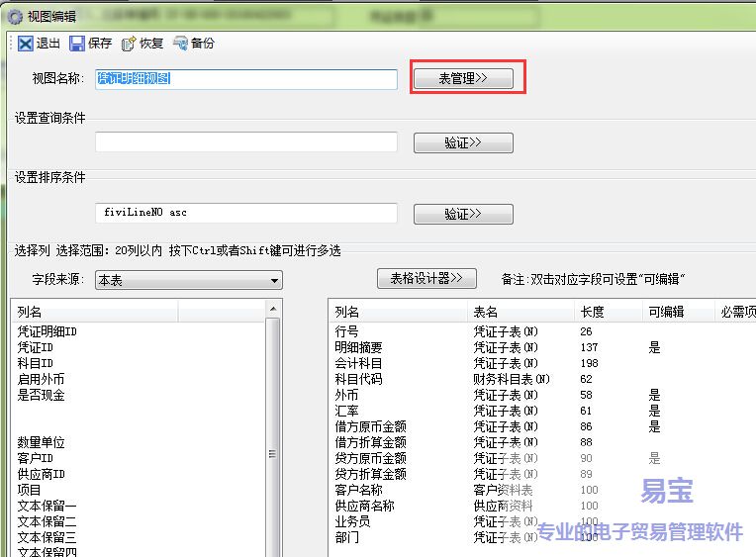Click the 可编辑 column header

(666, 312)
